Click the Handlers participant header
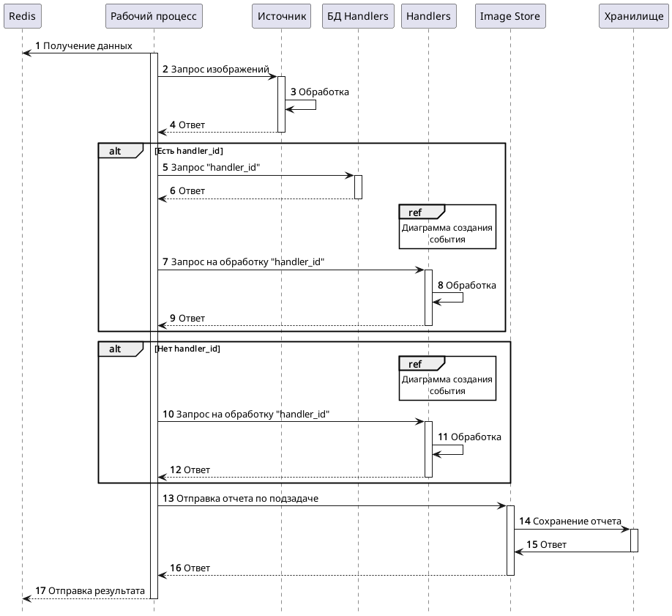Screen dimensions: 672x616 coord(428,15)
